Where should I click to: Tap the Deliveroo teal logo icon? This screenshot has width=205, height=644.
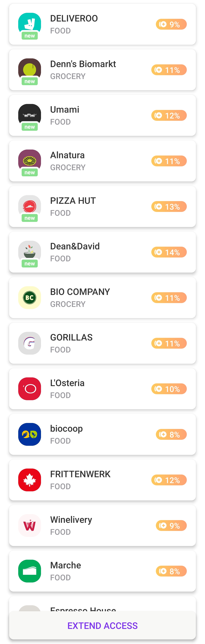tap(29, 24)
